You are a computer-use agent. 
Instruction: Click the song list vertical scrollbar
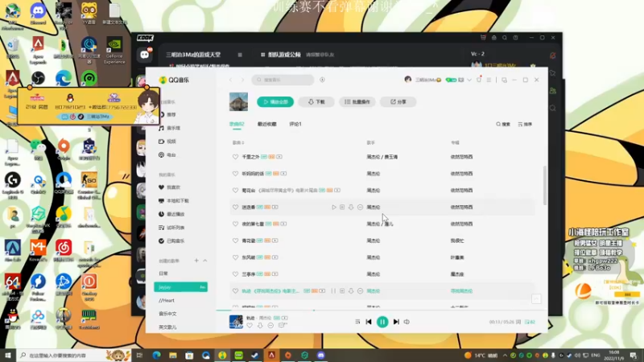point(545,186)
